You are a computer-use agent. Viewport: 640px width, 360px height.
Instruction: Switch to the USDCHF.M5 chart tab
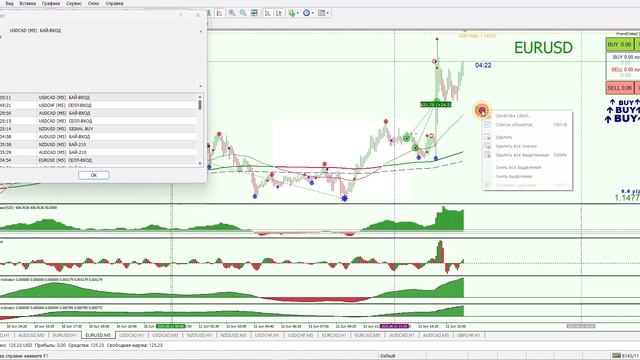[300, 335]
